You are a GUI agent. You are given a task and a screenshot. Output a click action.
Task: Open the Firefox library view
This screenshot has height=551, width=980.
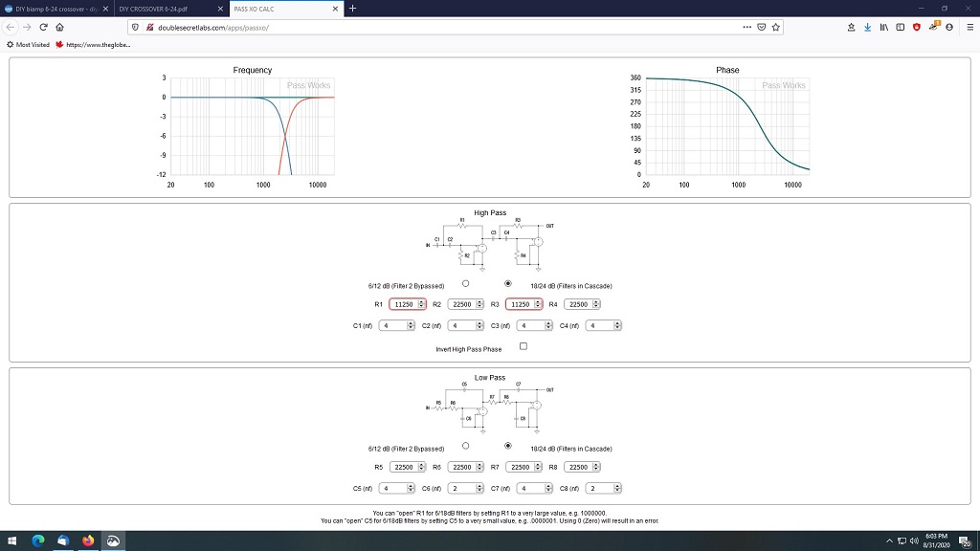tap(883, 27)
